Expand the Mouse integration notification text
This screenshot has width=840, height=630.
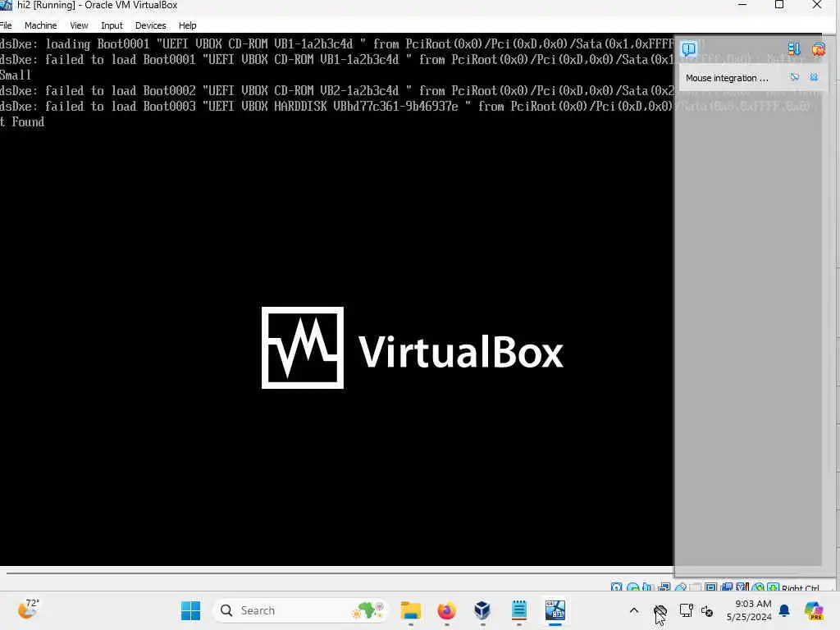(x=727, y=78)
